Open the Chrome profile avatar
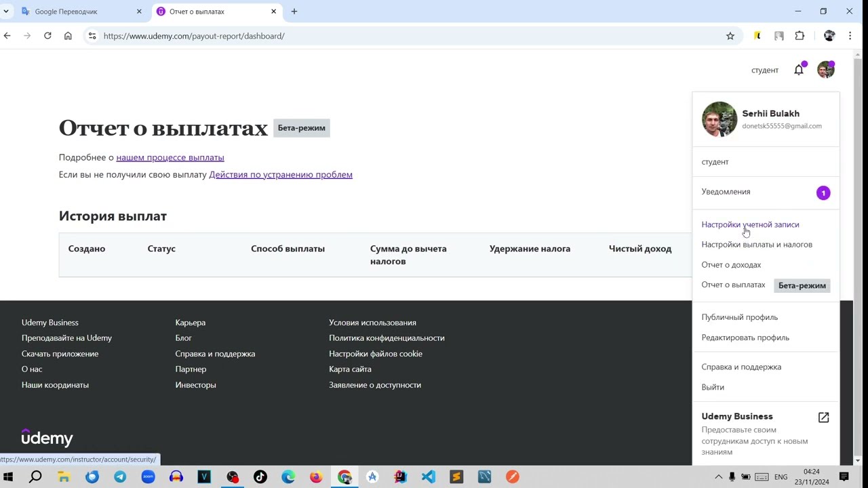 click(x=829, y=36)
